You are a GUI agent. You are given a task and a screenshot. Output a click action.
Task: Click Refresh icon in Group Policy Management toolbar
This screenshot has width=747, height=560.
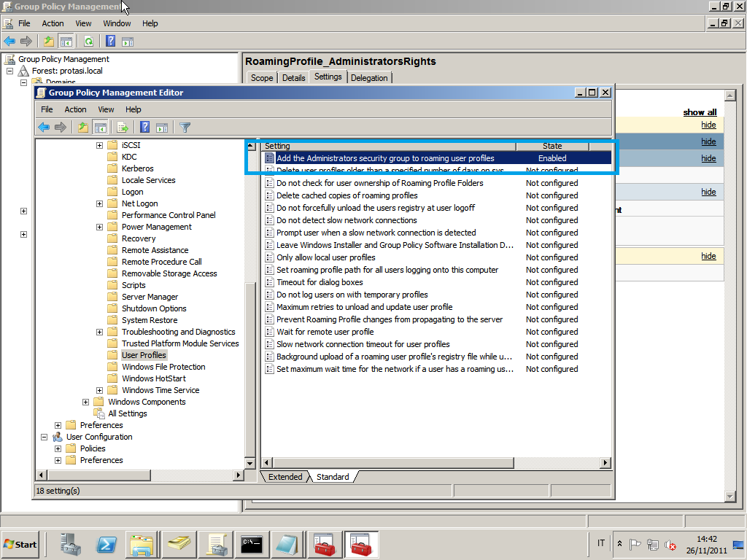coord(88,42)
